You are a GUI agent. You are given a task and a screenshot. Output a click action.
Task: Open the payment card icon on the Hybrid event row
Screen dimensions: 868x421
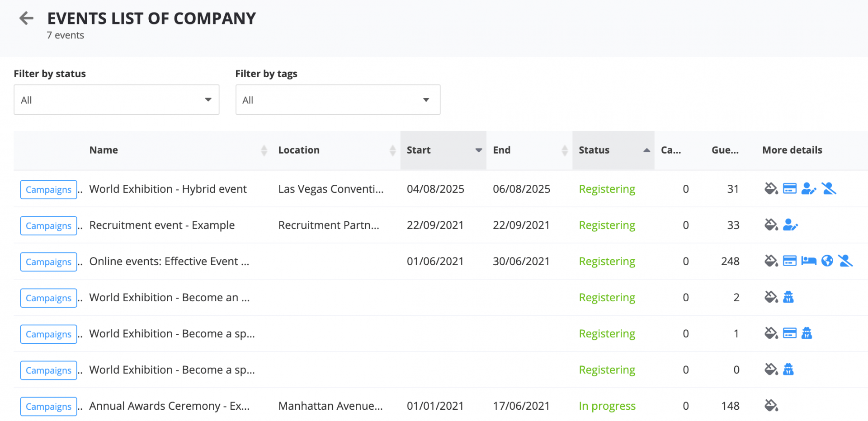790,189
